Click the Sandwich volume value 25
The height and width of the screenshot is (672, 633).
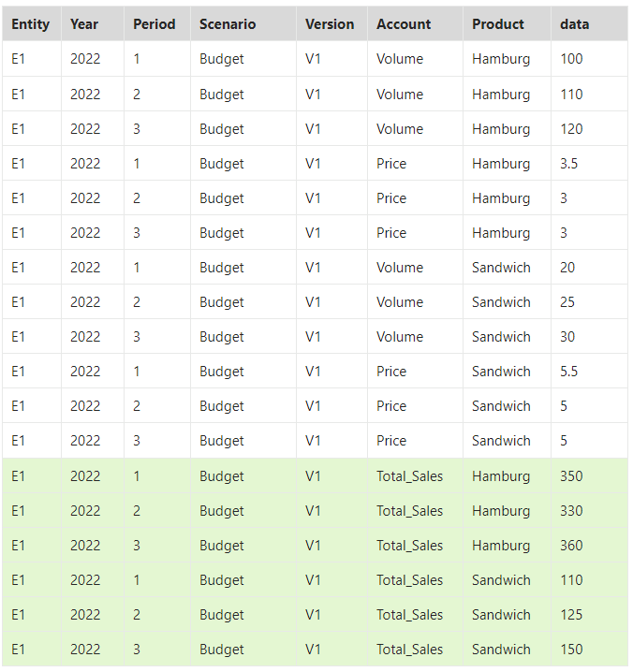coord(567,302)
